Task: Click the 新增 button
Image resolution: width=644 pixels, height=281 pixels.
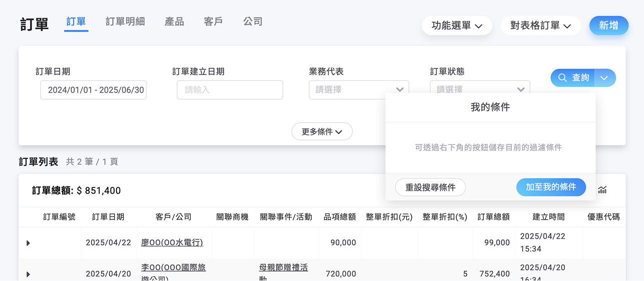Action: [x=608, y=26]
